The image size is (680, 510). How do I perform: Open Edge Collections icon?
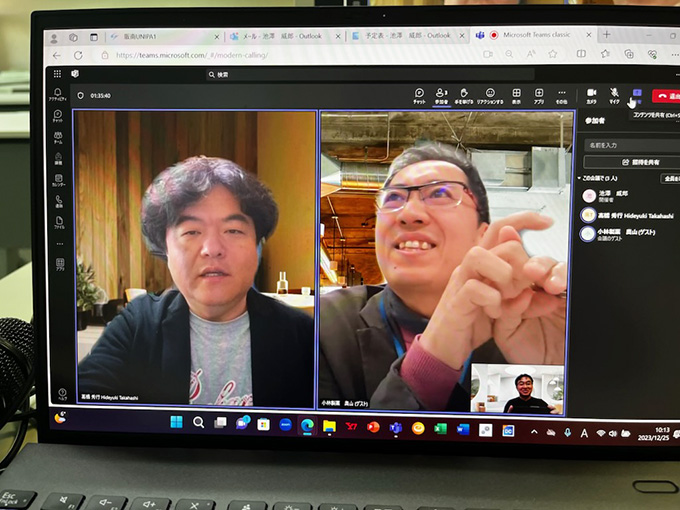pos(629,54)
